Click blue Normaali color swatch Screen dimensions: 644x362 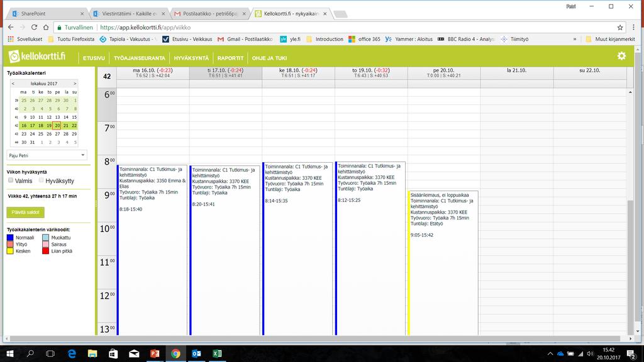[x=10, y=237]
